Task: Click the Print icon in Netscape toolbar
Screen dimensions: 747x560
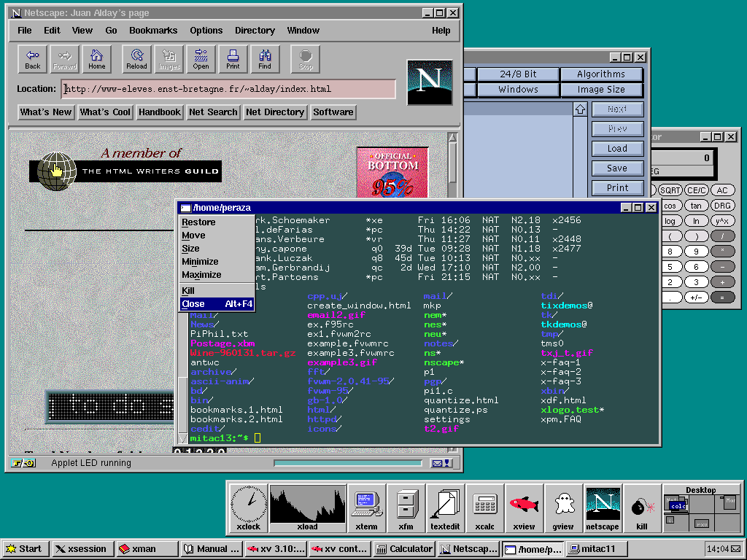Action: pos(233,59)
